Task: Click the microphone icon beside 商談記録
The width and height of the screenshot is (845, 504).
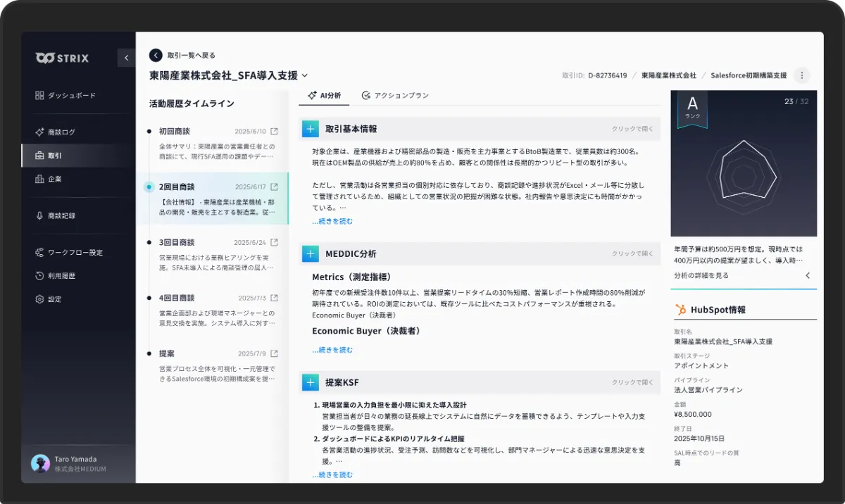Action: pyautogui.click(x=39, y=215)
